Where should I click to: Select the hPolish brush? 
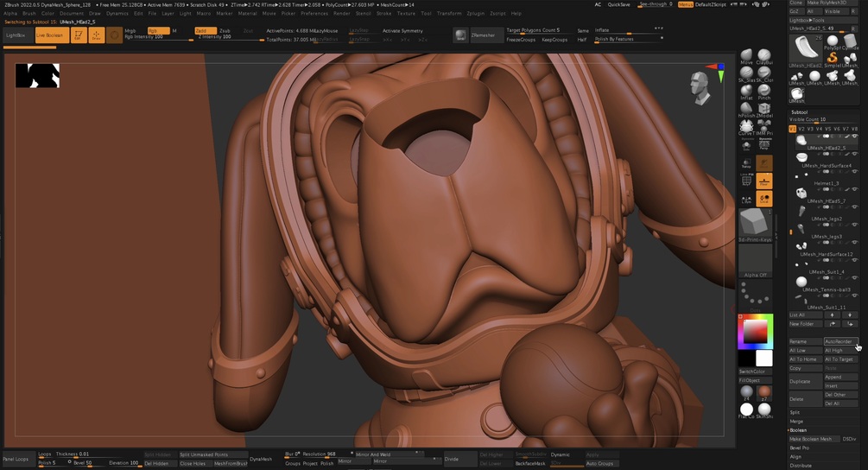746,111
